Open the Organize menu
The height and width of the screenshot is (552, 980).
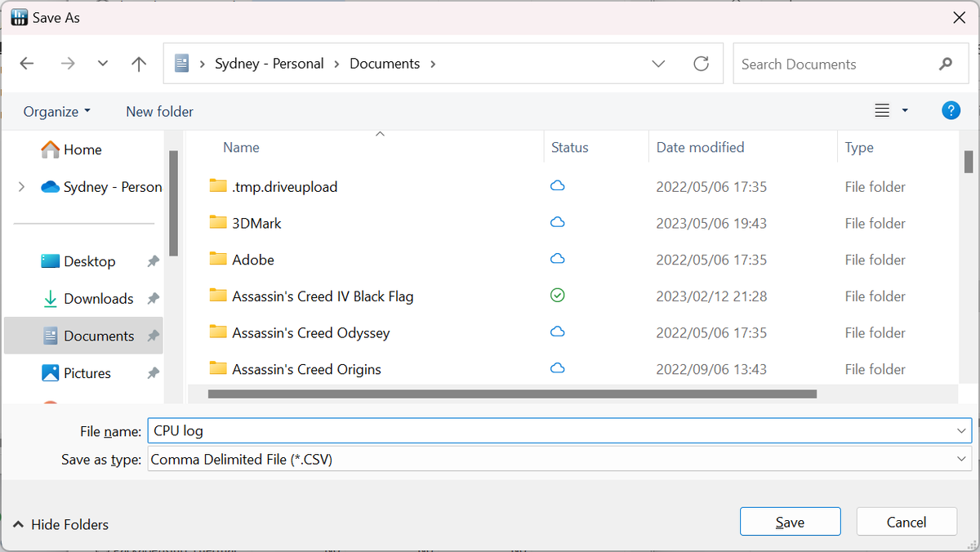(x=56, y=112)
